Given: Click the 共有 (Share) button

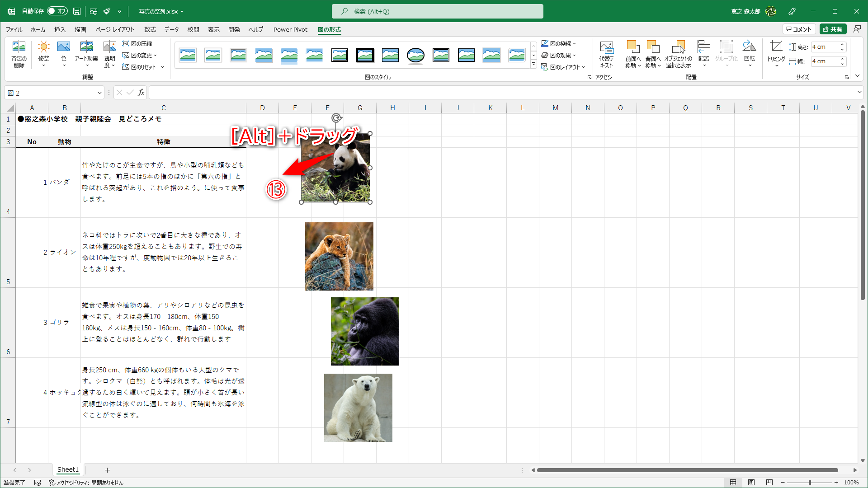Looking at the screenshot, I should point(833,28).
